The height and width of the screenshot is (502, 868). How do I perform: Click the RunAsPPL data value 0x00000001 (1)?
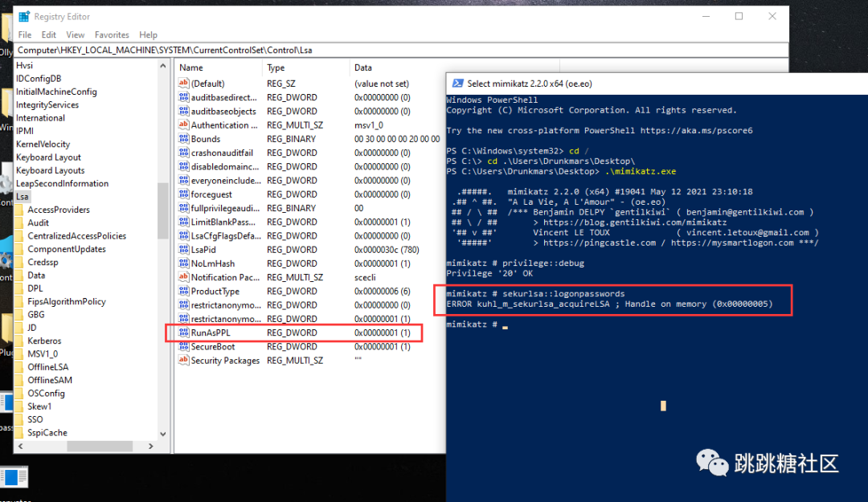click(x=382, y=333)
